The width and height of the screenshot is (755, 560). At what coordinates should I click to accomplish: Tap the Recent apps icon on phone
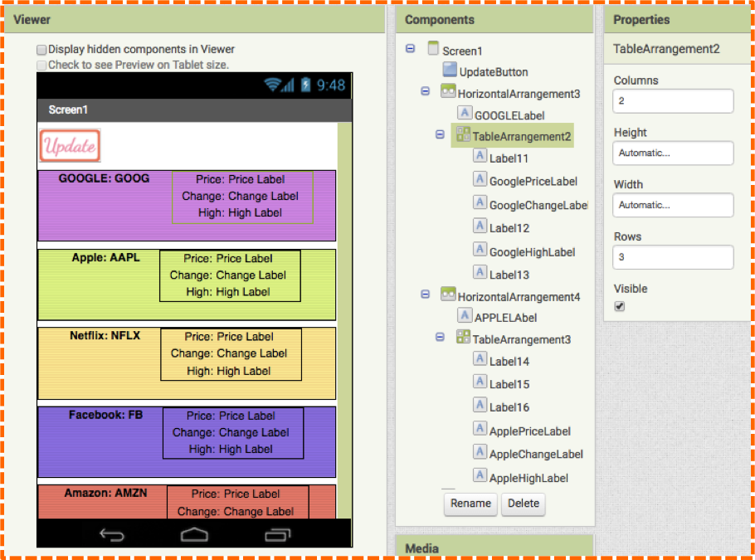coord(278,534)
